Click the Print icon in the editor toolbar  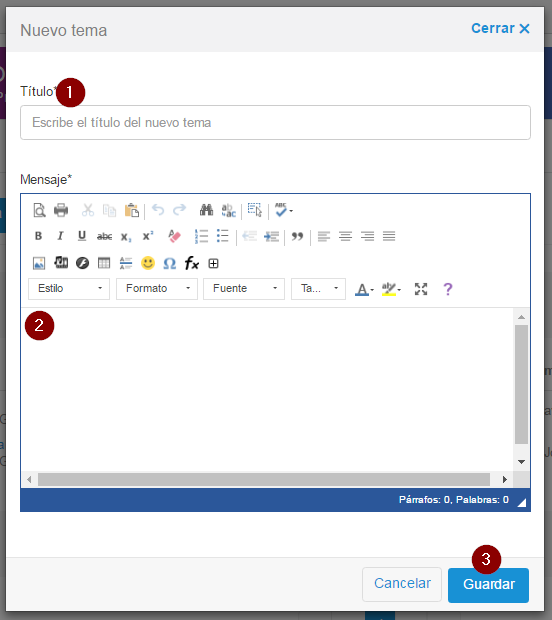[61, 210]
